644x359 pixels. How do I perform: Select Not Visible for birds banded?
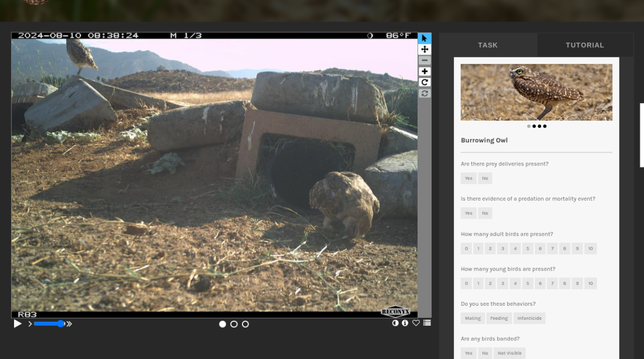(510, 353)
